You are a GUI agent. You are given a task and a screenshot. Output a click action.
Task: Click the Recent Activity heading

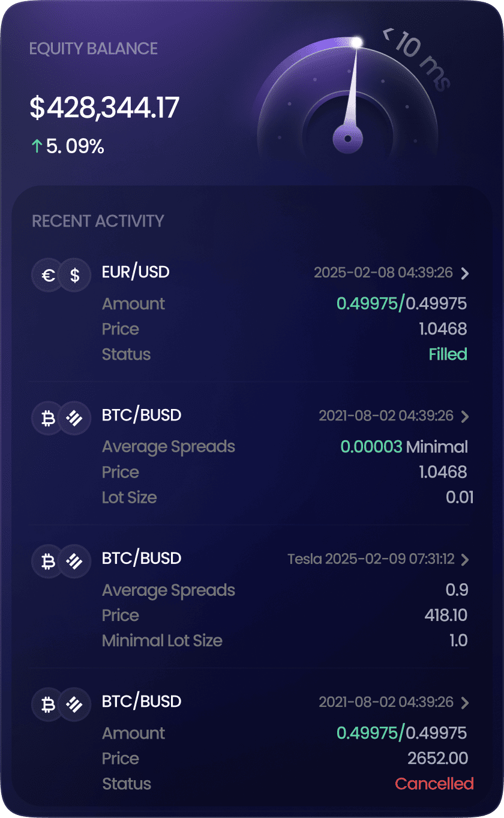[x=98, y=221]
